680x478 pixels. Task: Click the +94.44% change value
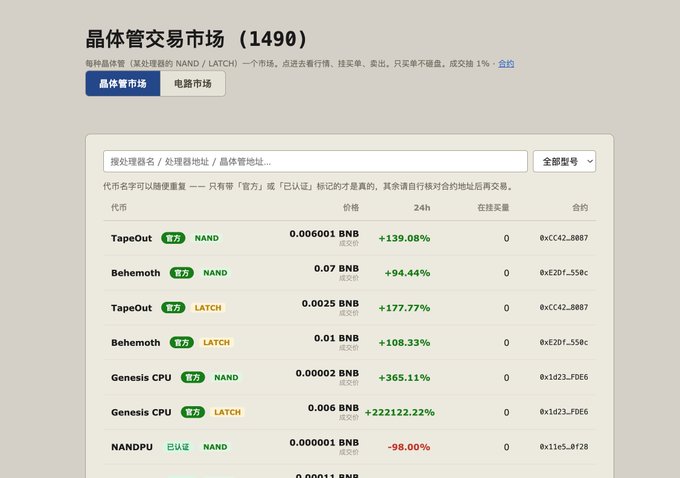tap(407, 273)
